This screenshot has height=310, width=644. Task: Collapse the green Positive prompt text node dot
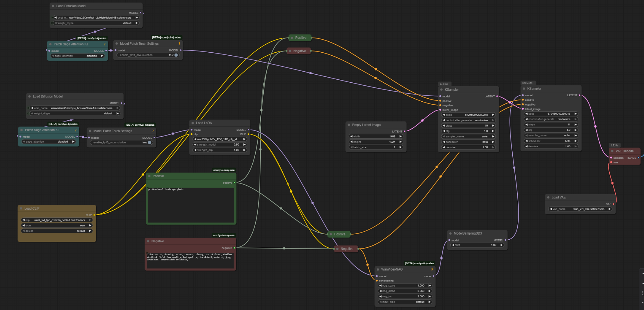tap(149, 176)
